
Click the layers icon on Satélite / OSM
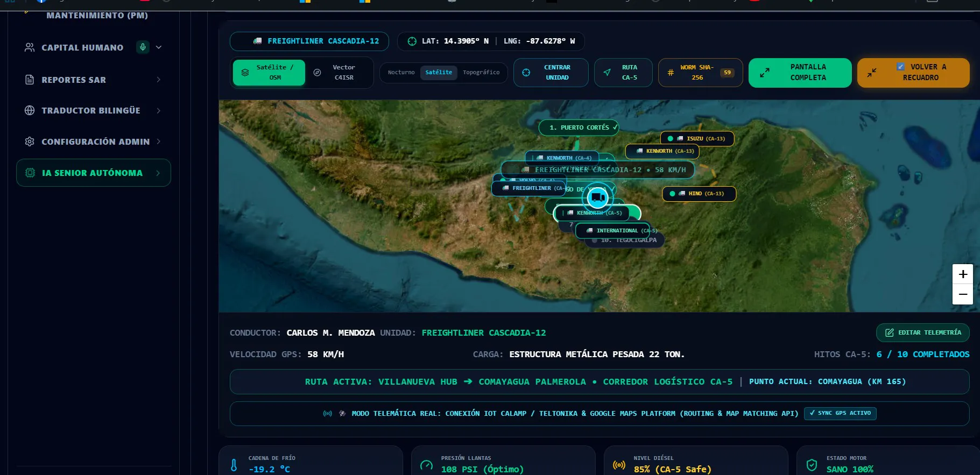click(x=245, y=72)
